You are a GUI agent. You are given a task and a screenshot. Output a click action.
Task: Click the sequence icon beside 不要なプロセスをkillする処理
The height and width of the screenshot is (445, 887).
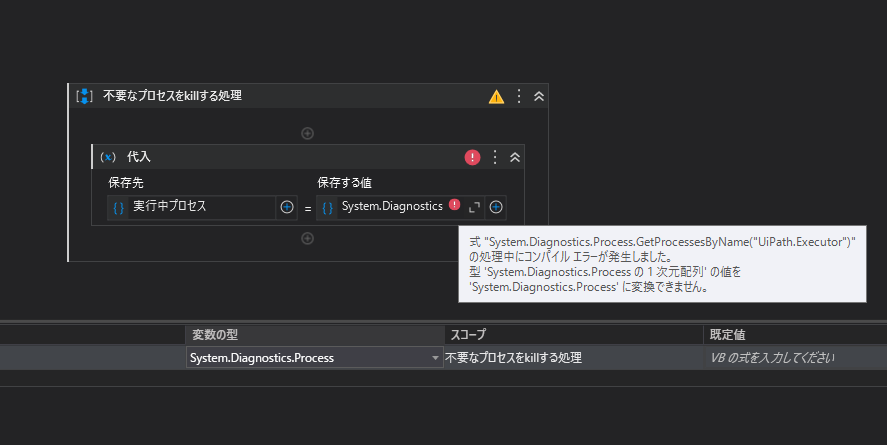(x=84, y=96)
